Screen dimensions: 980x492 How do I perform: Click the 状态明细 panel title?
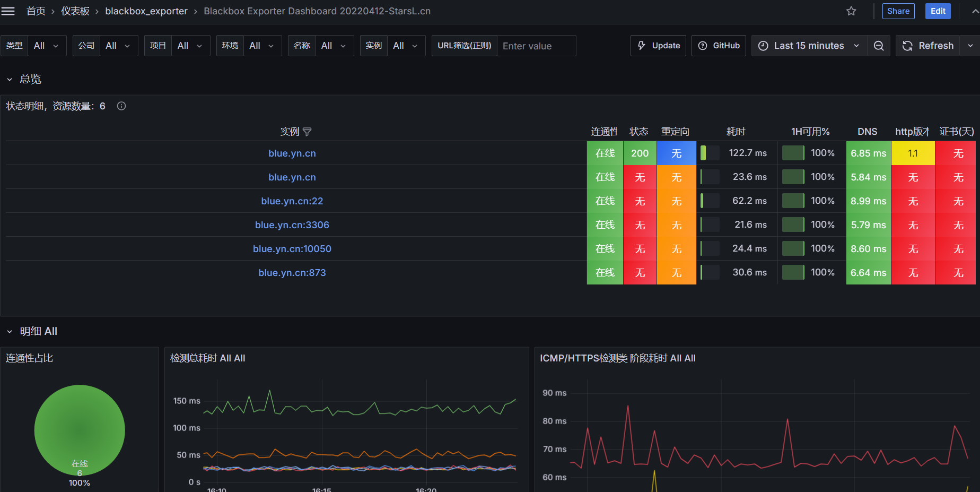coord(56,106)
